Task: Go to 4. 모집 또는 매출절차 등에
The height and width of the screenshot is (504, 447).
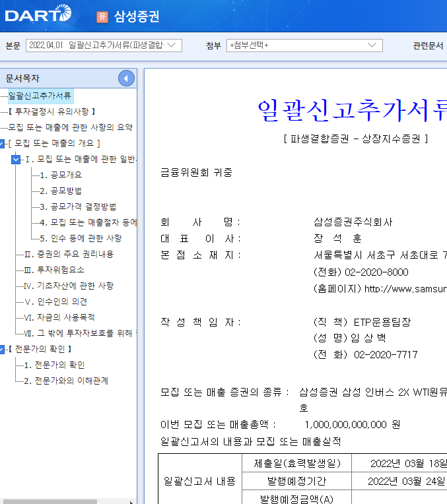Action: pos(88,222)
